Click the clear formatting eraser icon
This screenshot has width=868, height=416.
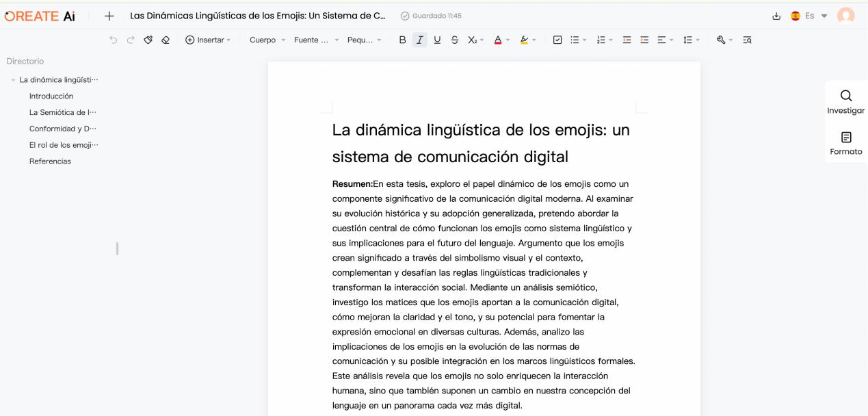tap(165, 40)
